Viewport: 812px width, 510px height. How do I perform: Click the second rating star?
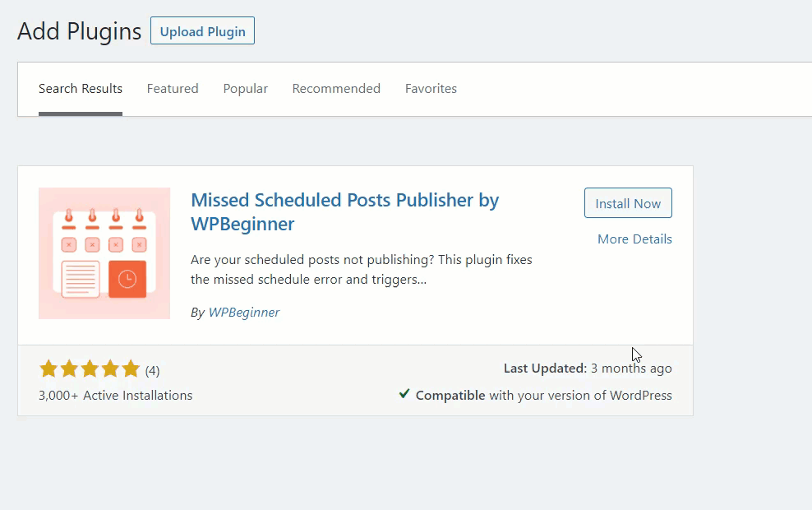[x=69, y=369]
